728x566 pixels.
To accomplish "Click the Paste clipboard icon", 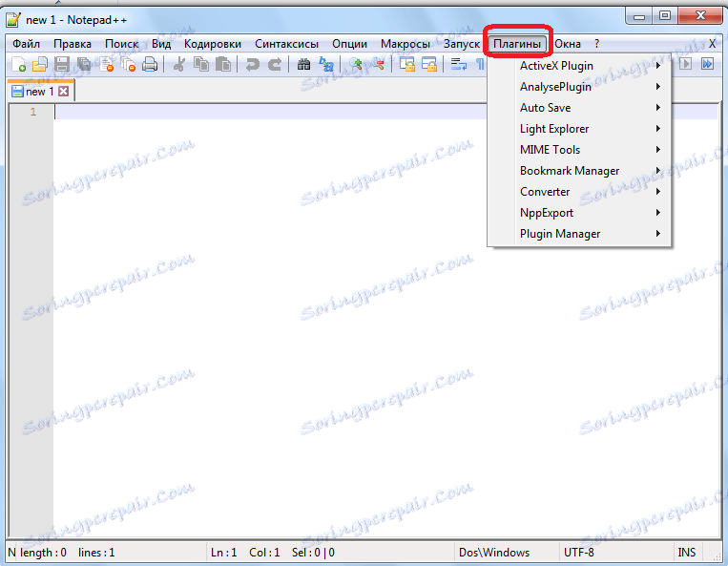I will tap(223, 64).
